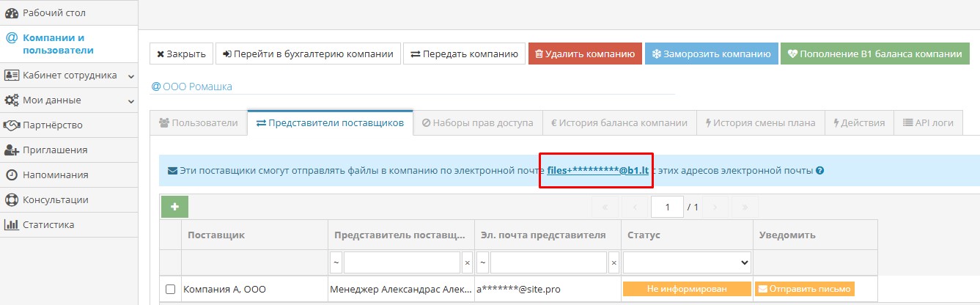Click the help question mark icon
Viewport: 980px width, 305px height.
coord(820,171)
